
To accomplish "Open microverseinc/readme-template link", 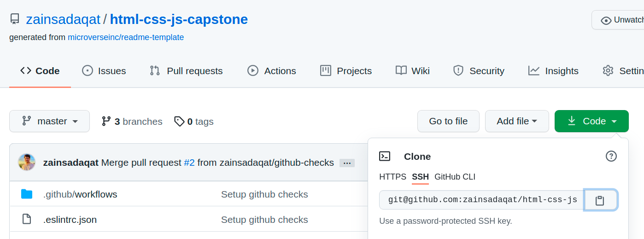I will click(126, 37).
